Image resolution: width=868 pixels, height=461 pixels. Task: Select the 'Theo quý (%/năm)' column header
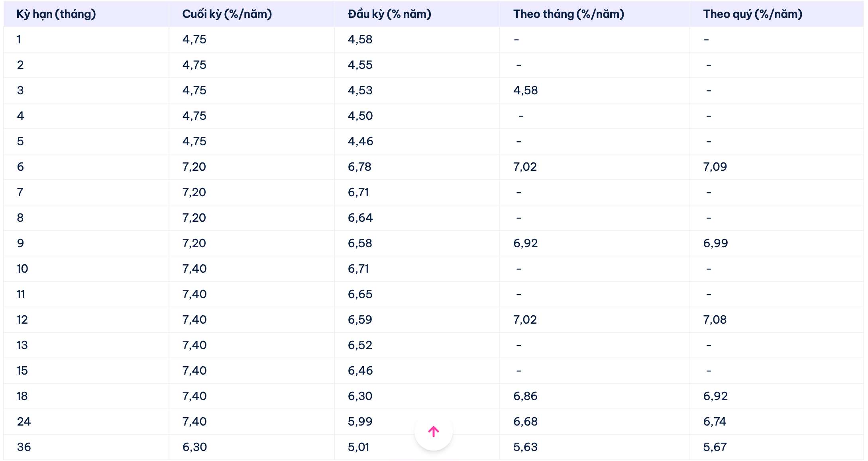[753, 14]
